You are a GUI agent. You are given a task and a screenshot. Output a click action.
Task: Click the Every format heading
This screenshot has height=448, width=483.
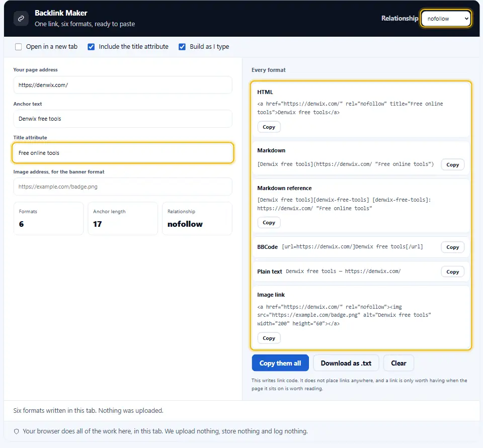pyautogui.click(x=268, y=70)
